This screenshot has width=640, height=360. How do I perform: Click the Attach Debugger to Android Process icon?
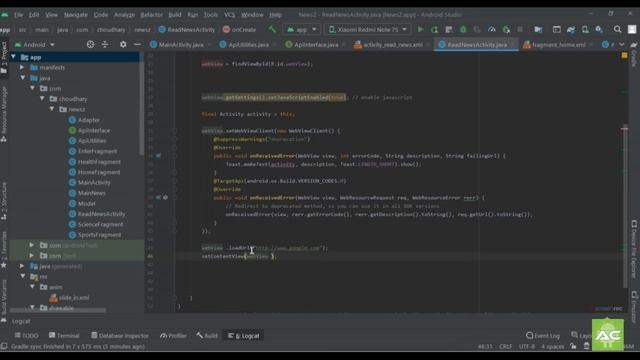pos(506,29)
